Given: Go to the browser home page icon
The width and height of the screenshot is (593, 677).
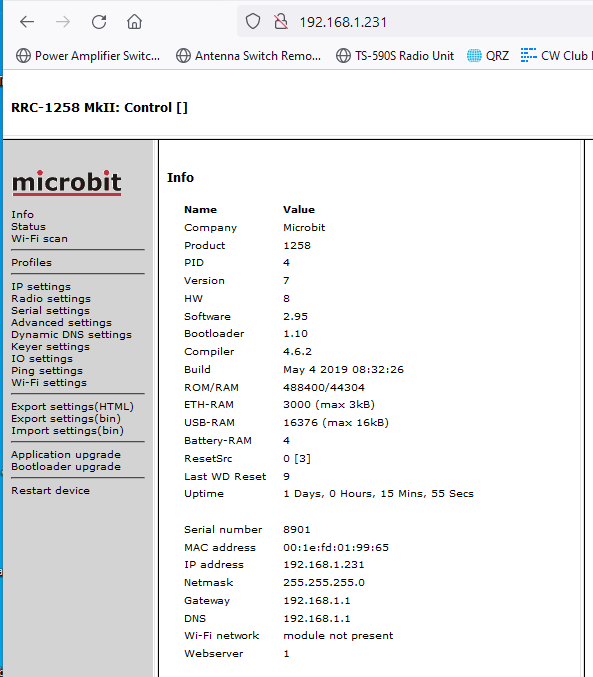Looking at the screenshot, I should (x=134, y=22).
